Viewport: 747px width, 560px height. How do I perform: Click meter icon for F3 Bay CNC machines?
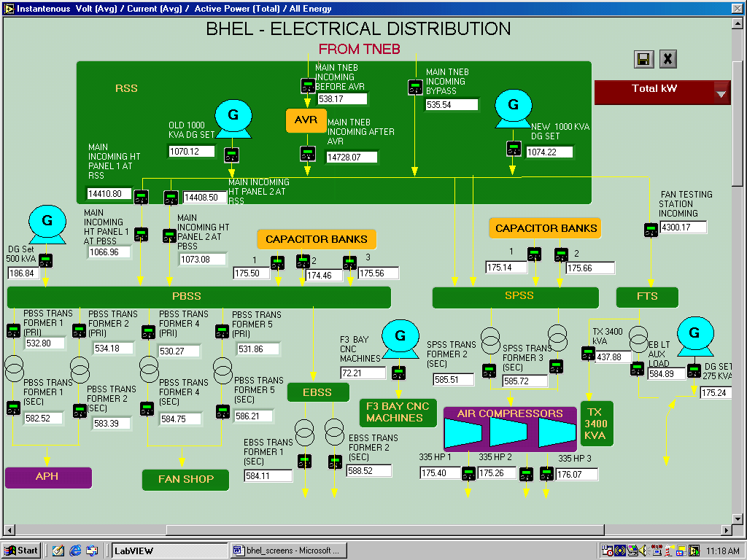(x=398, y=373)
